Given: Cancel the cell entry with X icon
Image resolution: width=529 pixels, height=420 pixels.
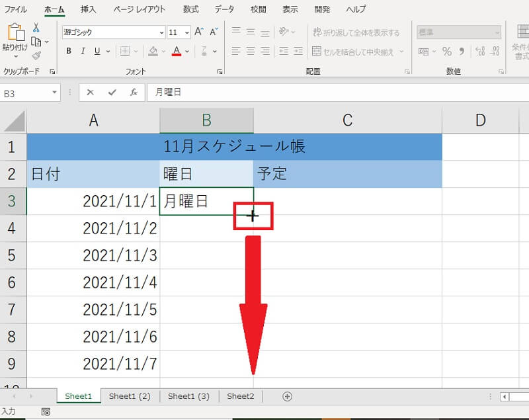Looking at the screenshot, I should click(x=91, y=93).
